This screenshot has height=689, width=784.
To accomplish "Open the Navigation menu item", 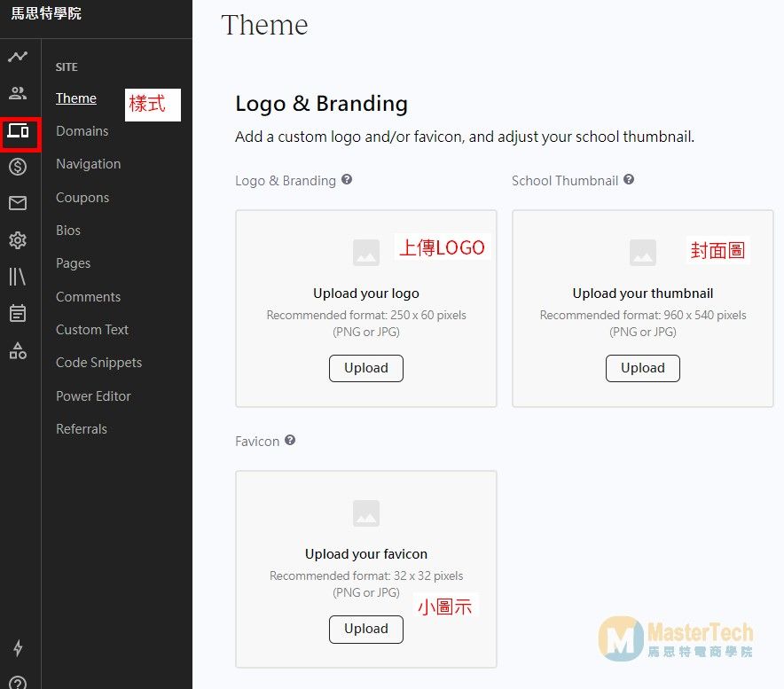I will pyautogui.click(x=88, y=164).
